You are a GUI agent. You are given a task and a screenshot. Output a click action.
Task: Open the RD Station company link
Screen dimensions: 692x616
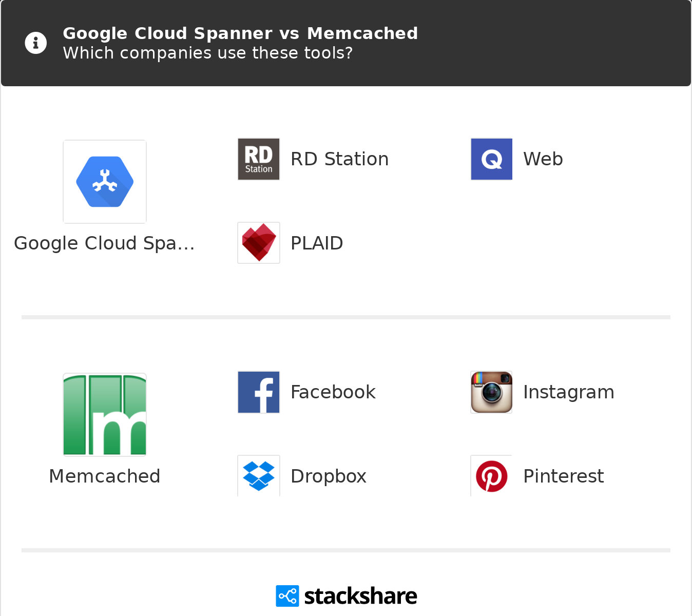click(x=339, y=159)
